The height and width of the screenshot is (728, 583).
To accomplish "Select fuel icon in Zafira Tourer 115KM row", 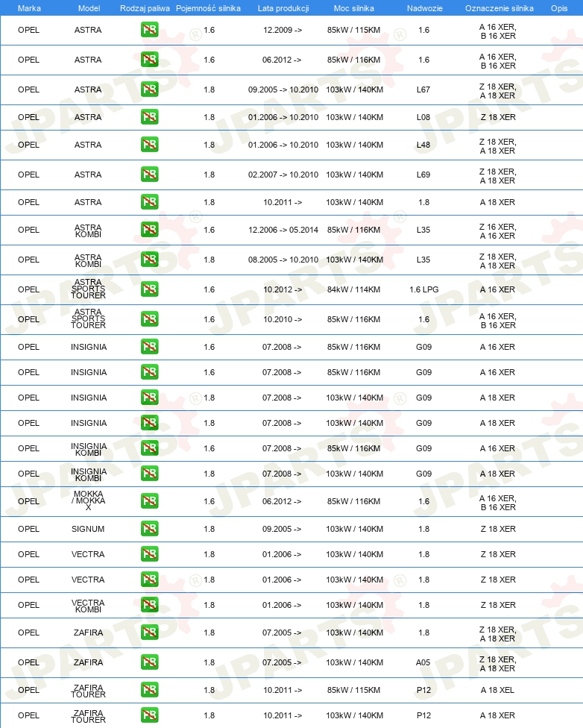I will click(149, 689).
